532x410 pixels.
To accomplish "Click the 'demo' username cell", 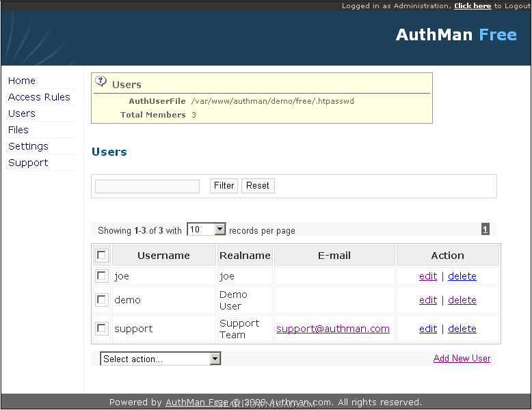I will (x=163, y=300).
